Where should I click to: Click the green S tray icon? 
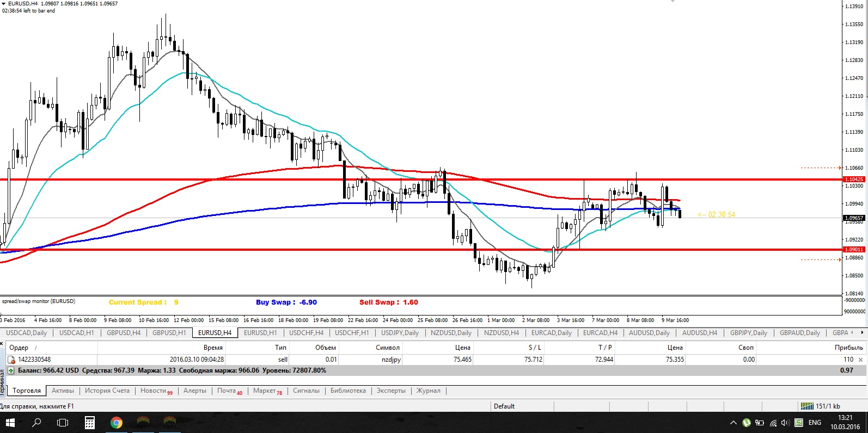(799, 423)
